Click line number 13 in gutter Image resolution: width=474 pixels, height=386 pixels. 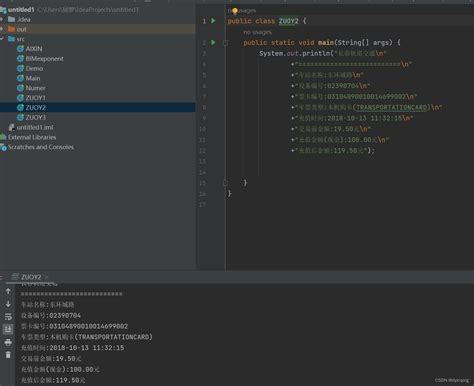pos(202,161)
